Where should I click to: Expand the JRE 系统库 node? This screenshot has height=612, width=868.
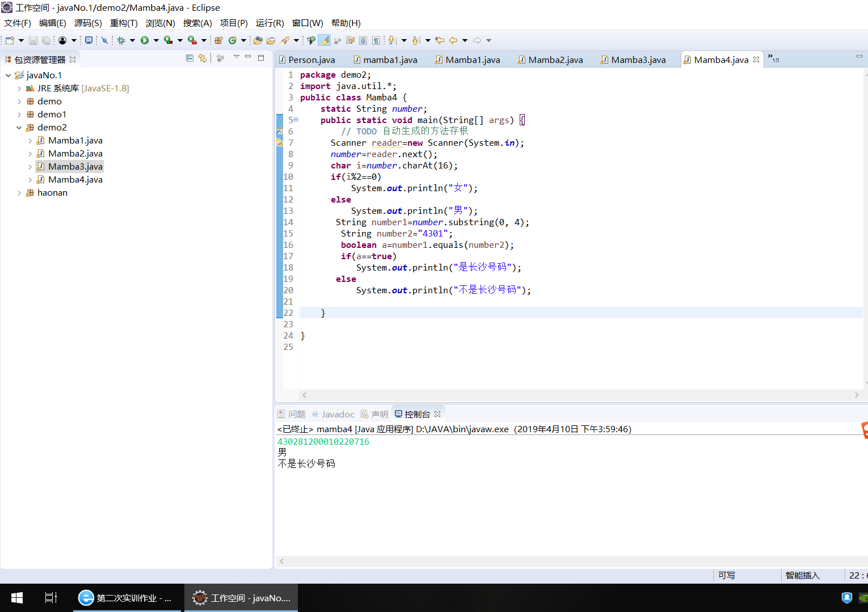click(19, 88)
